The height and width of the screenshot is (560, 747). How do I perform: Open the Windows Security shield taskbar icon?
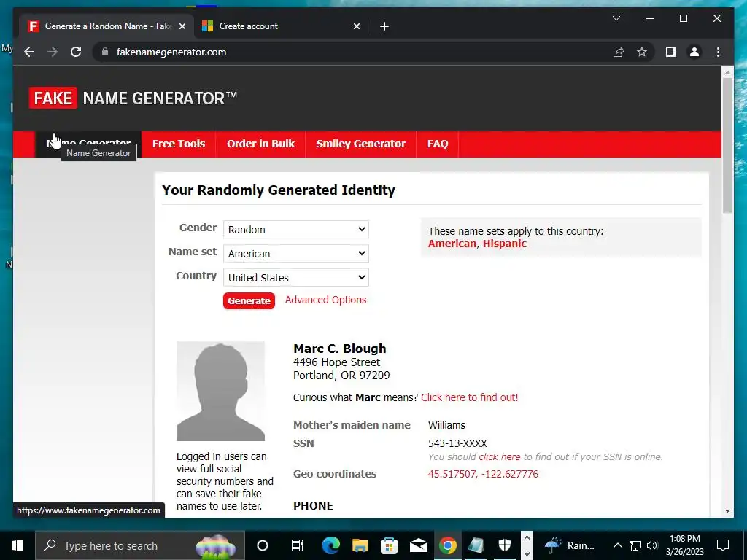pos(505,545)
